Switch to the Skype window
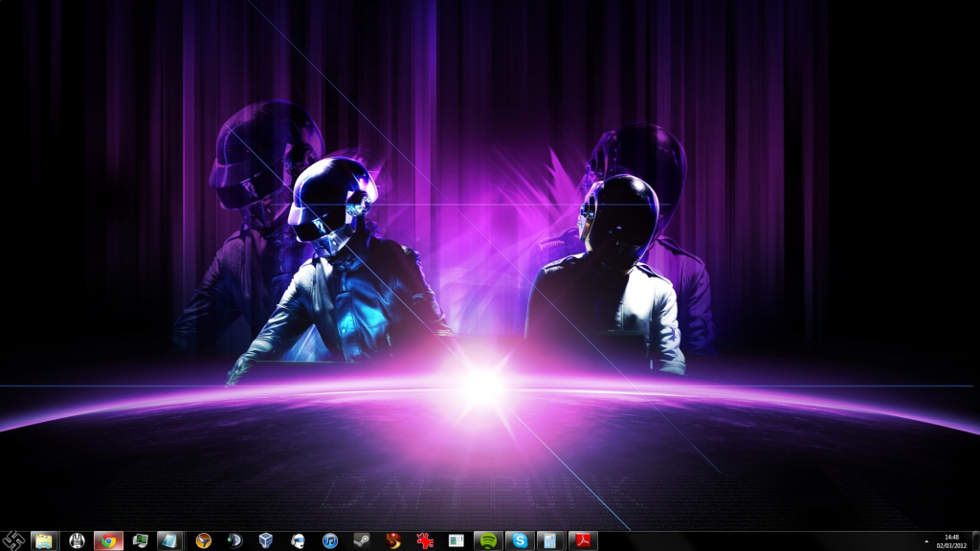Viewport: 980px width, 551px height. pyautogui.click(x=520, y=541)
